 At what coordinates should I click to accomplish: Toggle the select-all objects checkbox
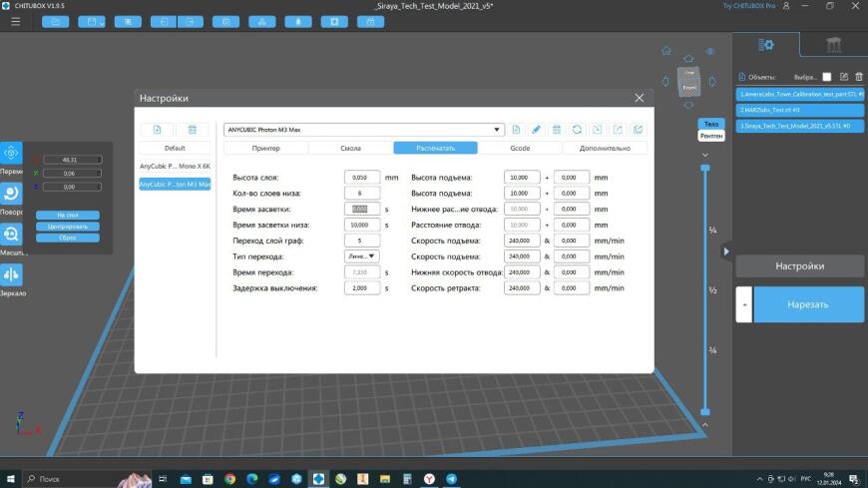[x=826, y=77]
